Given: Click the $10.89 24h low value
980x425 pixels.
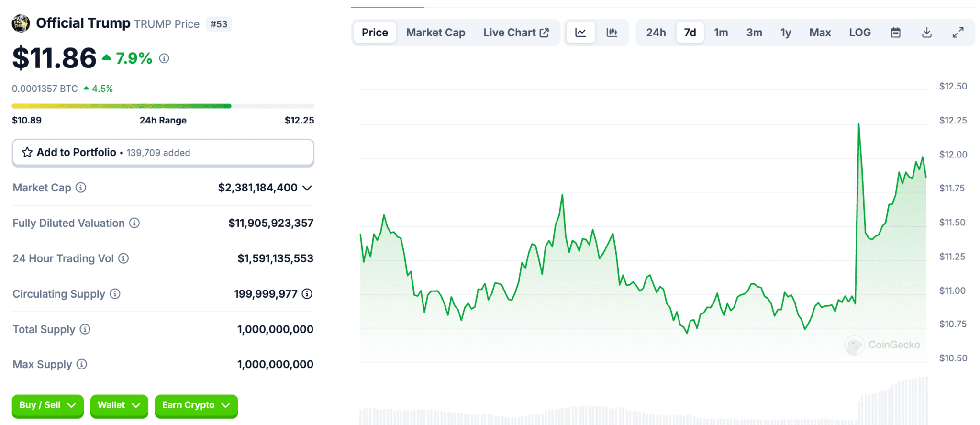Looking at the screenshot, I should [27, 120].
